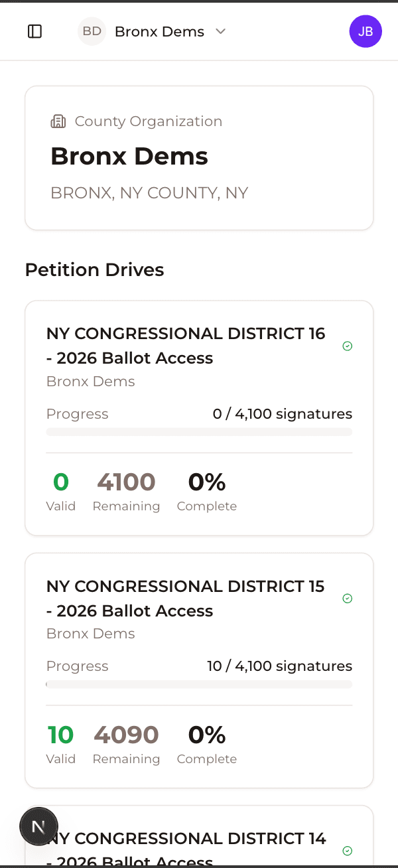Click the JB user avatar
Screen dimensions: 398x868
(365, 31)
